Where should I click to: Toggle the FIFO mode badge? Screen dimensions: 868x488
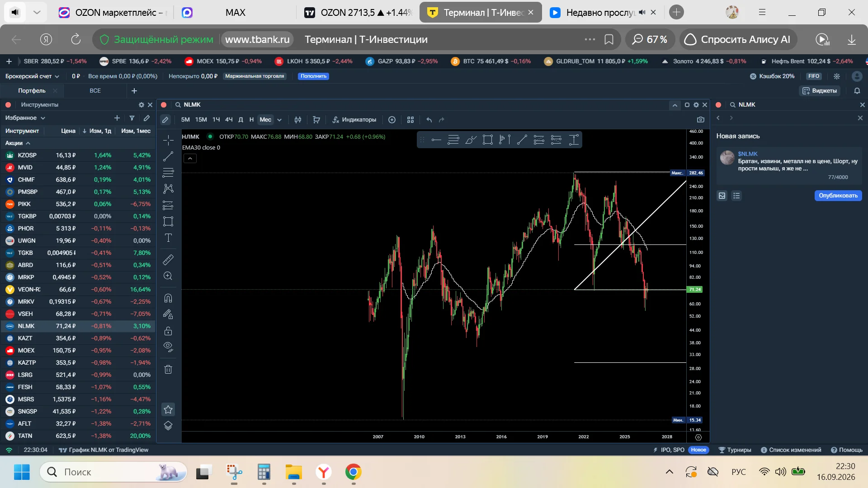(814, 76)
